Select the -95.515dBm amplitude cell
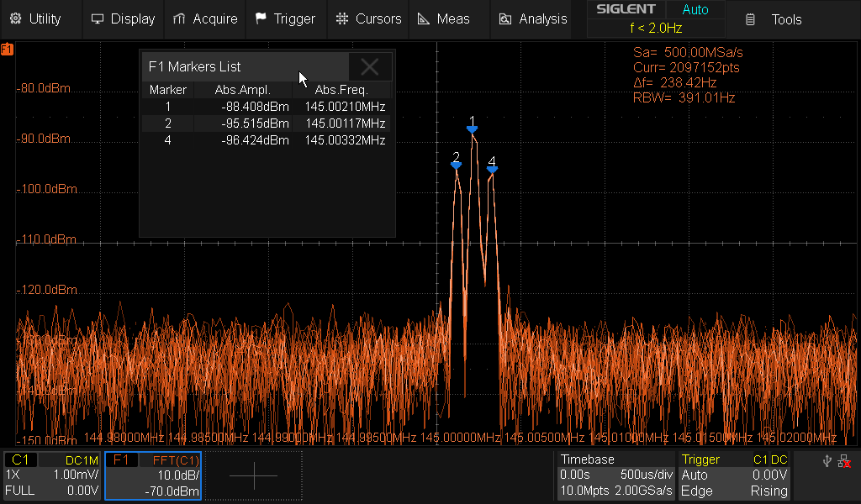861x504 pixels. coord(255,123)
